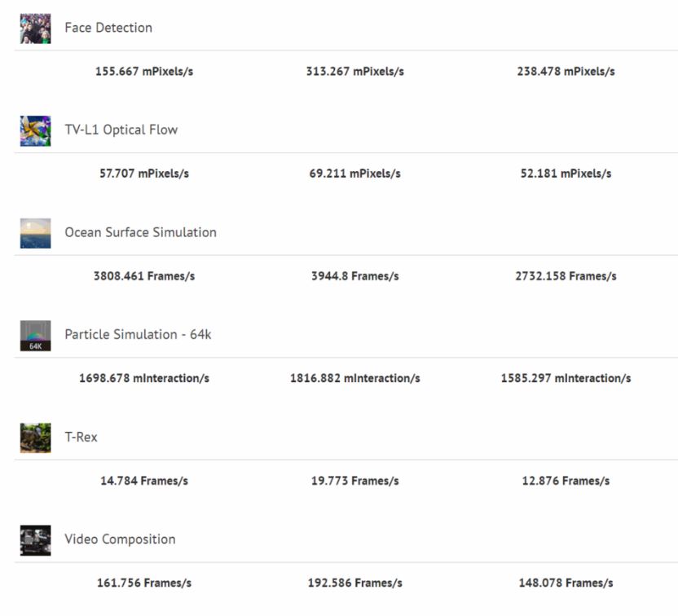
Task: Open the Video Composition test title
Action: tap(120, 539)
